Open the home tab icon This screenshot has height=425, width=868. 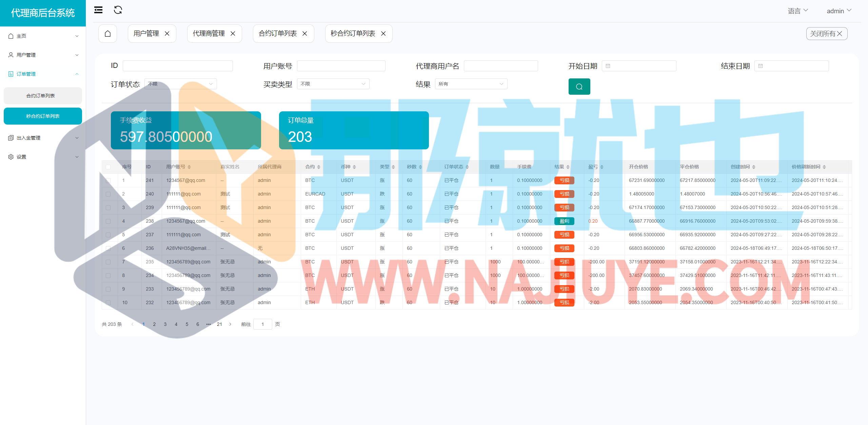click(108, 34)
